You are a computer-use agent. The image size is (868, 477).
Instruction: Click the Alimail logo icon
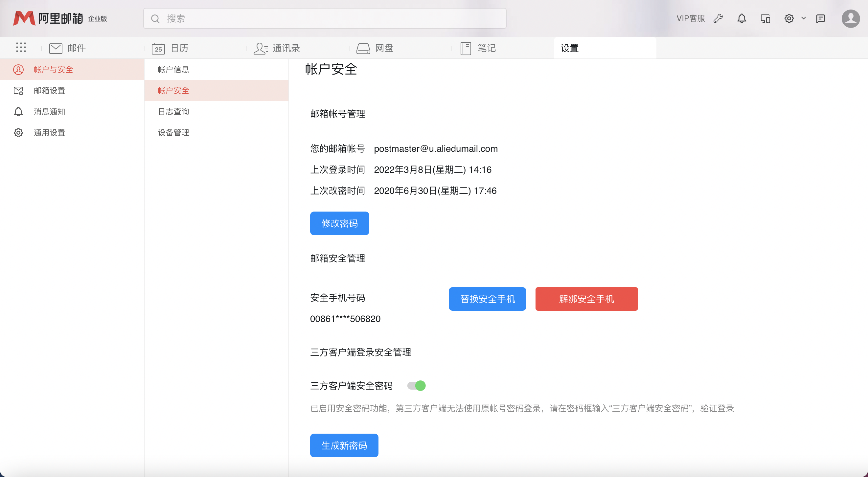tap(24, 18)
